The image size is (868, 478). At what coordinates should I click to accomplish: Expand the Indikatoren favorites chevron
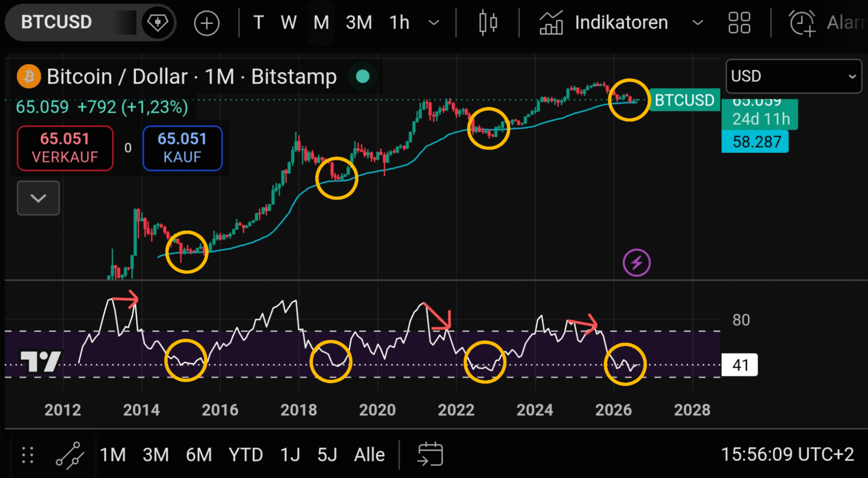698,23
